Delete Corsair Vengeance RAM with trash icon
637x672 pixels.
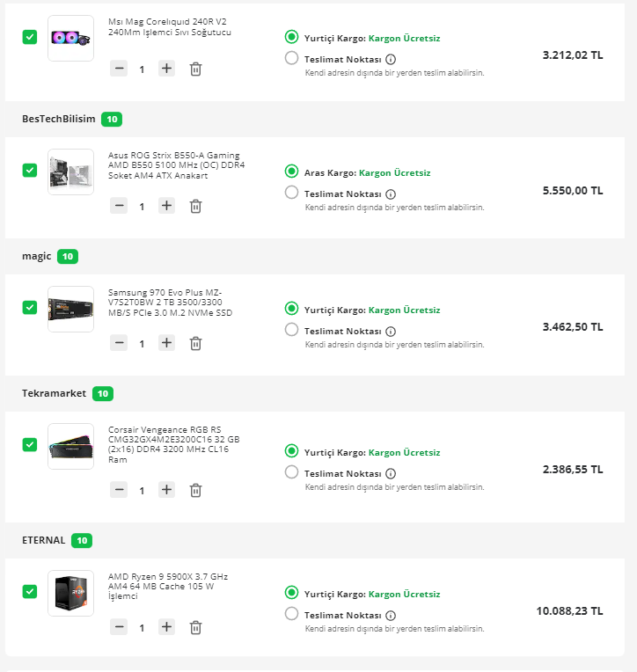coord(195,490)
